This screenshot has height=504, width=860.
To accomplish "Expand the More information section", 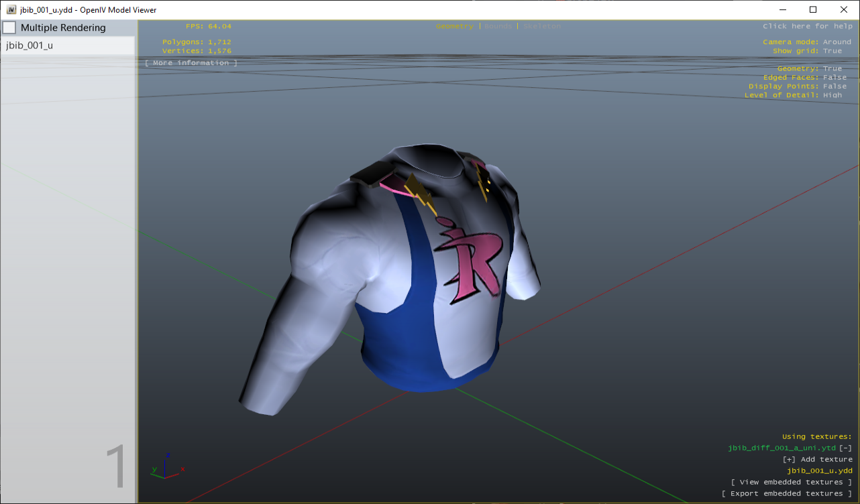I will [x=191, y=63].
